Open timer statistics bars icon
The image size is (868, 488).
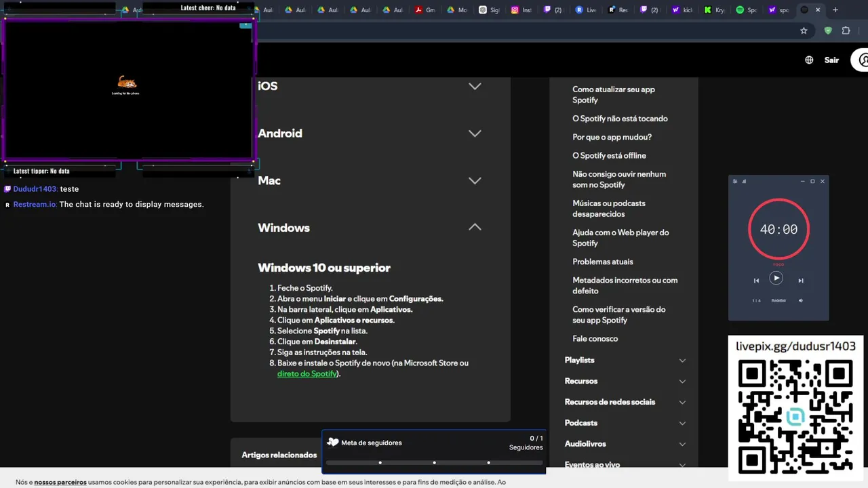[x=744, y=181]
